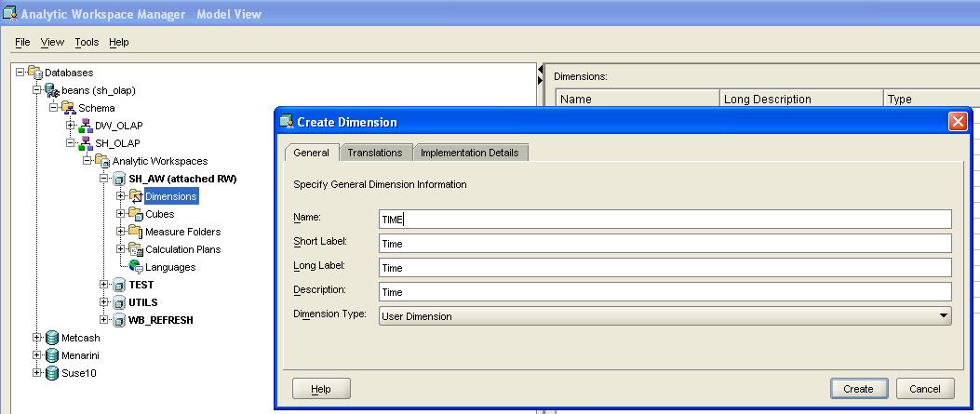
Task: Collapse the Analytic Workspaces node
Action: pyautogui.click(x=87, y=160)
